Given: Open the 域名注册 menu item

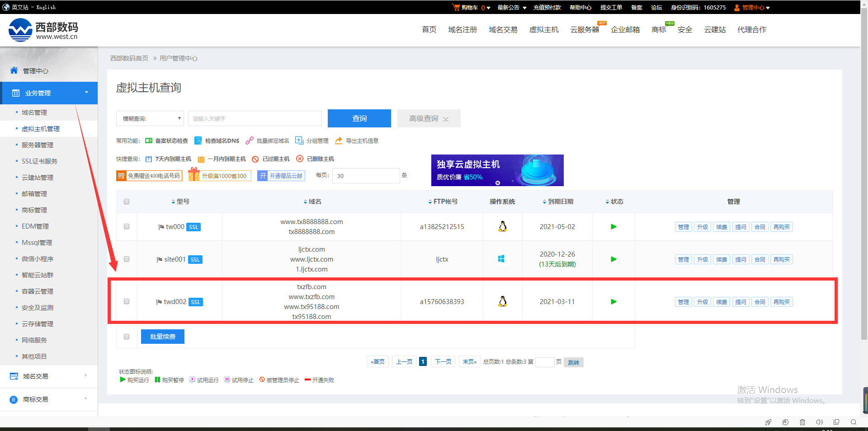Looking at the screenshot, I should pyautogui.click(x=462, y=29).
